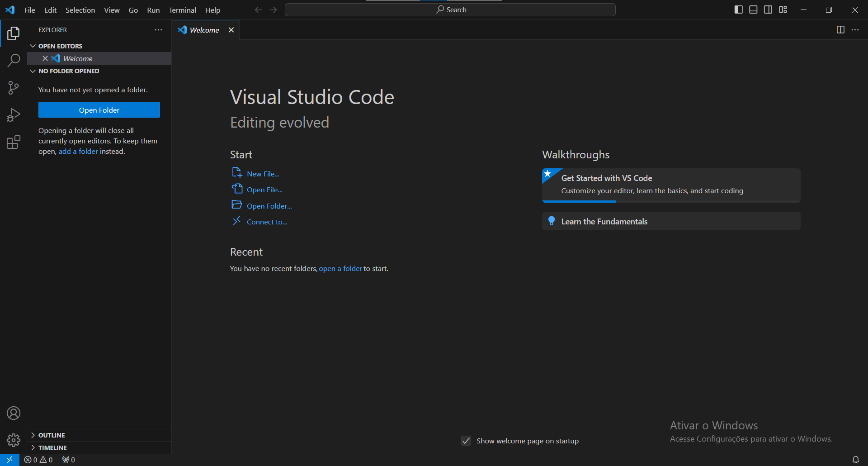This screenshot has height=466, width=868.
Task: Click the Open Folder... link under Start
Action: tap(269, 206)
